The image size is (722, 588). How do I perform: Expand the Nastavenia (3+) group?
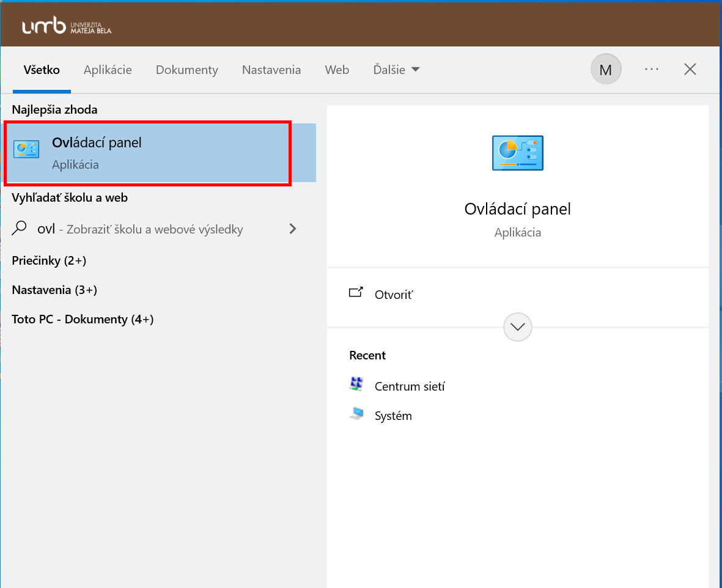pyautogui.click(x=54, y=290)
